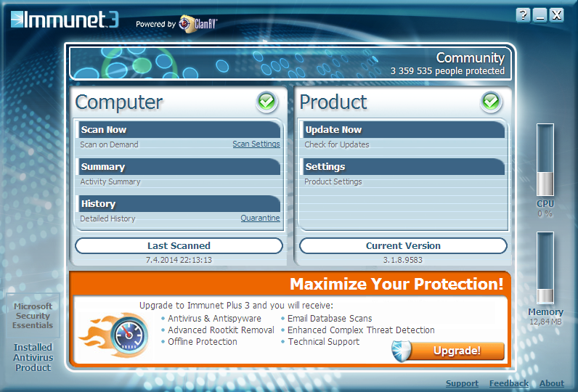Click 'Enhanced Complex Threat Detection' bullet
Image resolution: width=578 pixels, height=392 pixels.
[x=361, y=330]
